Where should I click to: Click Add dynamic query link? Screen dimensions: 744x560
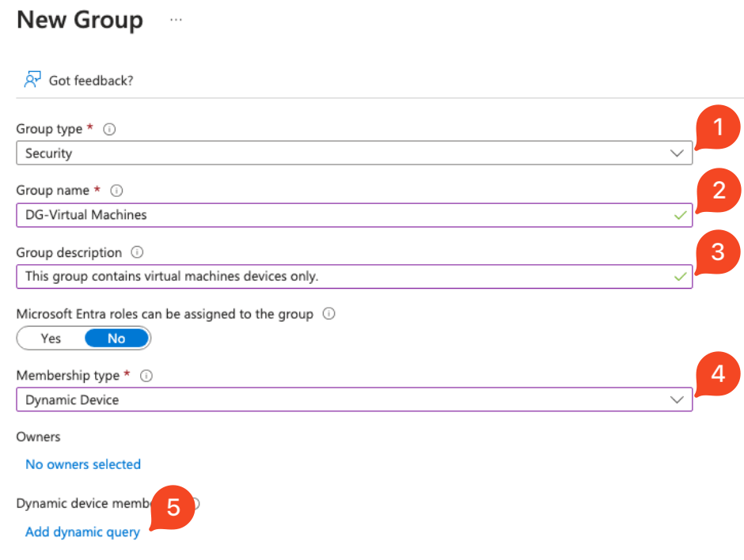pyautogui.click(x=82, y=532)
